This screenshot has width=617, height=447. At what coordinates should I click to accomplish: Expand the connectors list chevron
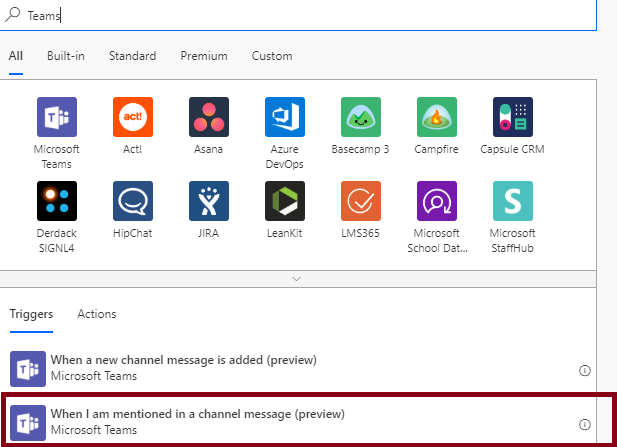tap(296, 279)
